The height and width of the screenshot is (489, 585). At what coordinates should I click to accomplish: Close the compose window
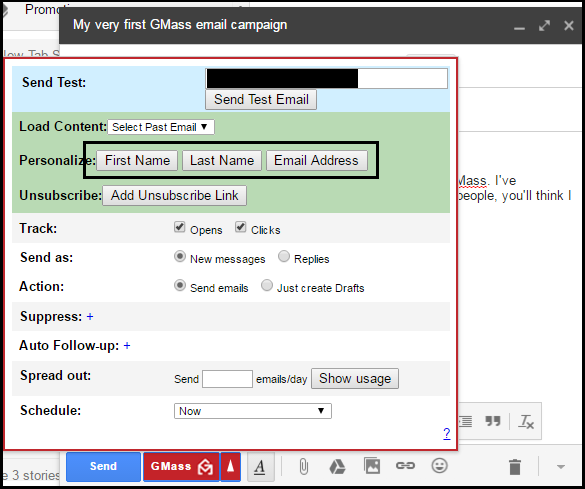pos(569,26)
